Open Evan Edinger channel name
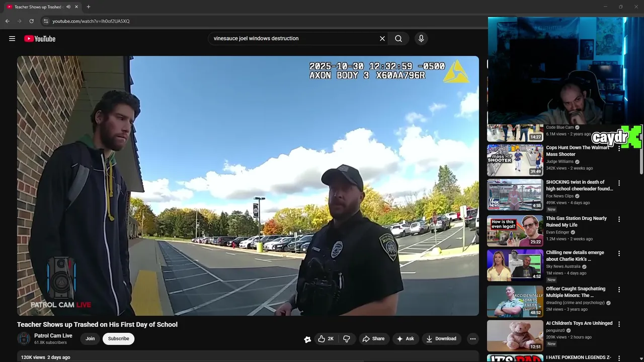Screen dimensions: 644x362 [x=558, y=232]
